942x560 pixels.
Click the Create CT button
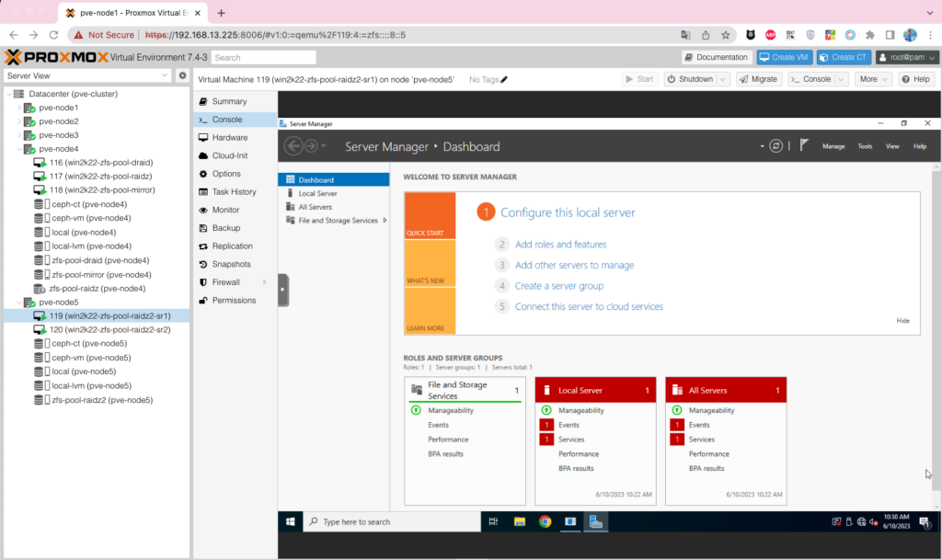click(x=844, y=57)
